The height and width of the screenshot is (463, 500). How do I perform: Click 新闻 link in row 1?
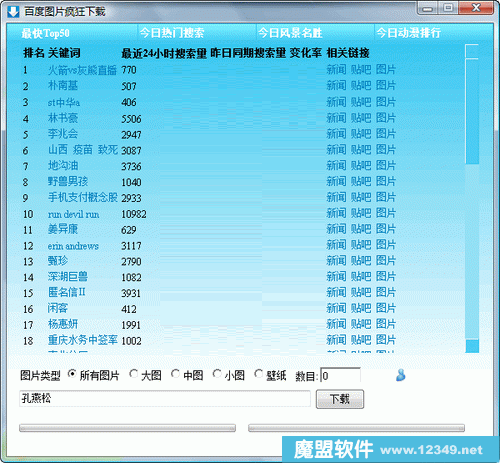point(336,70)
